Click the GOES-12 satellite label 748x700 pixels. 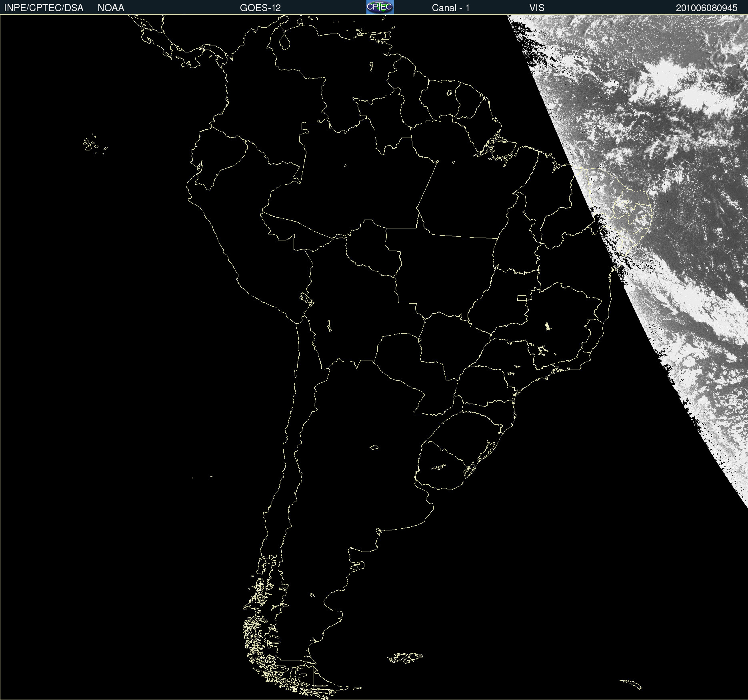[260, 8]
